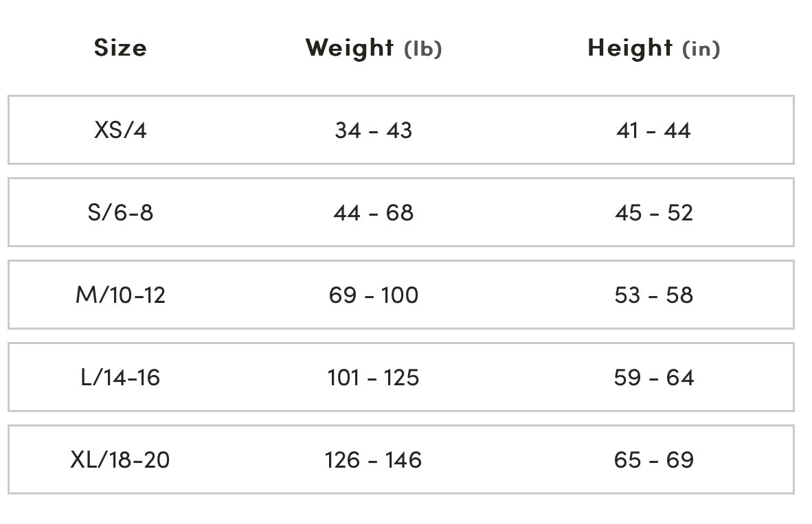Viewport: 812px width, 524px height.
Task: Click the 41 - 44 height value
Action: pyautogui.click(x=653, y=130)
